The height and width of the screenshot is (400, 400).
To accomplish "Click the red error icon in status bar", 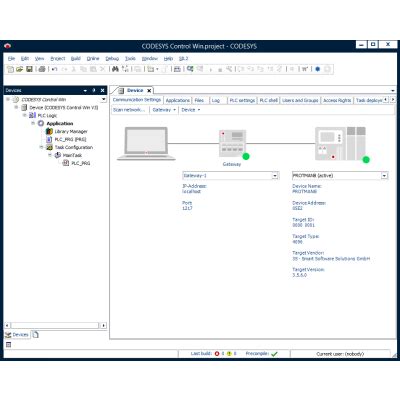I will (217, 354).
